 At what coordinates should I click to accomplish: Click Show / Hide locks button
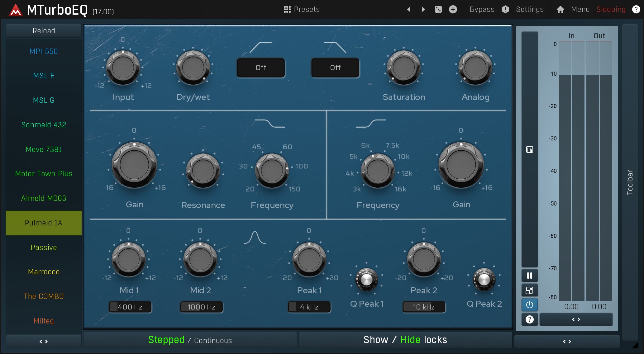405,340
